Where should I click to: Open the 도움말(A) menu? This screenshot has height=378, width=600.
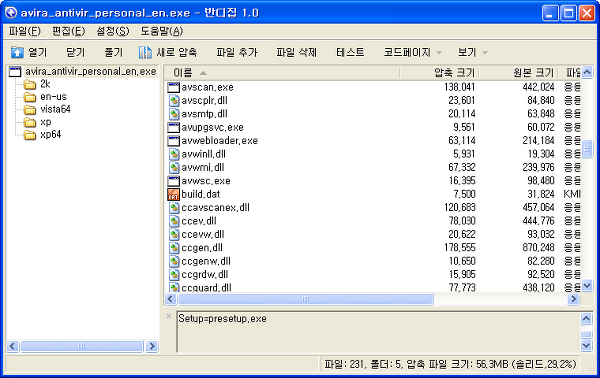click(161, 31)
